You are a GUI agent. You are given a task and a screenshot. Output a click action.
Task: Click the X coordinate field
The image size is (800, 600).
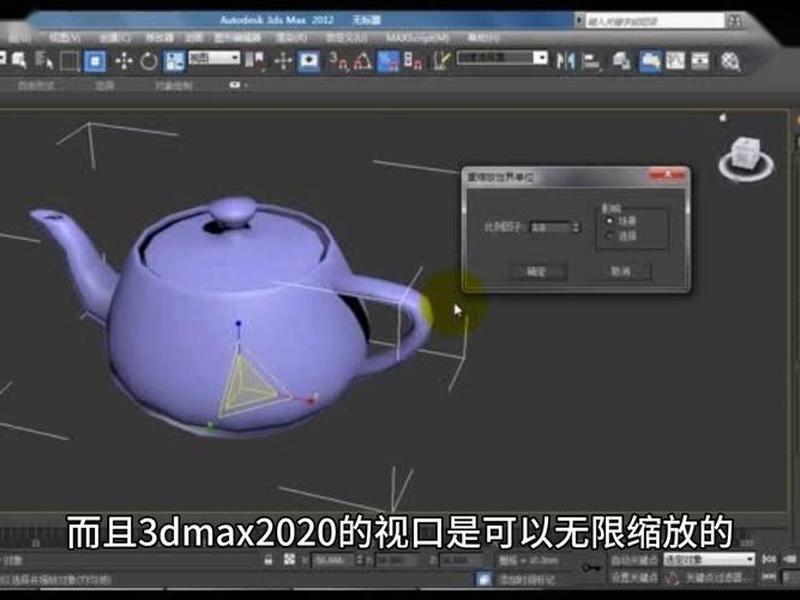pos(333,561)
